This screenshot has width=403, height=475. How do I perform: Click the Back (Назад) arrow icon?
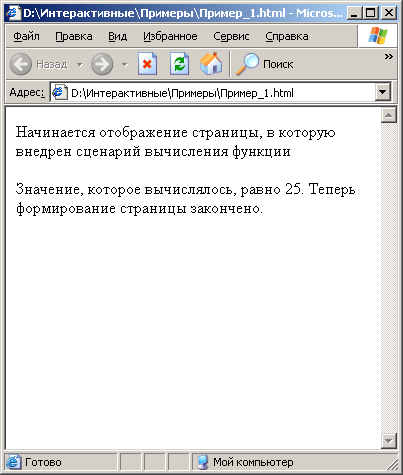point(21,64)
